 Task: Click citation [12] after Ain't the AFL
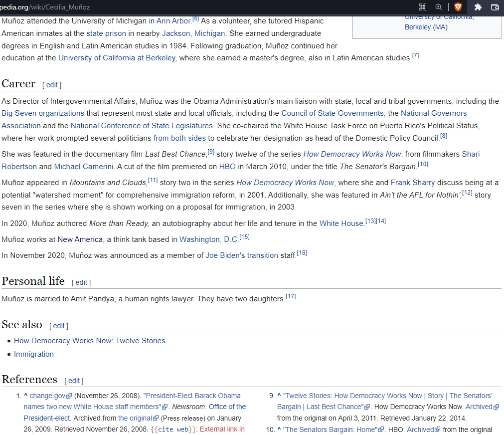tap(467, 193)
